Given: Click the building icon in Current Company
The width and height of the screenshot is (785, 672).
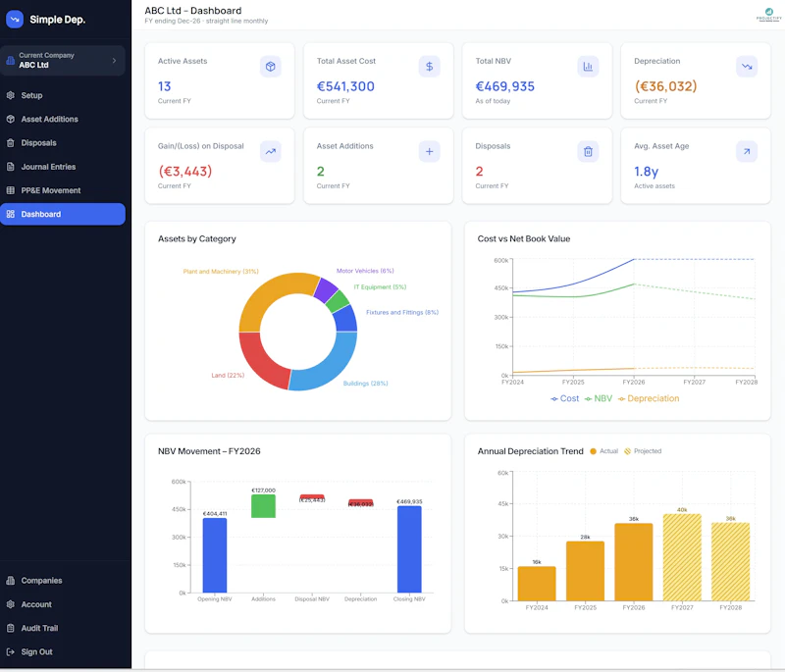Looking at the screenshot, I should (x=10, y=61).
